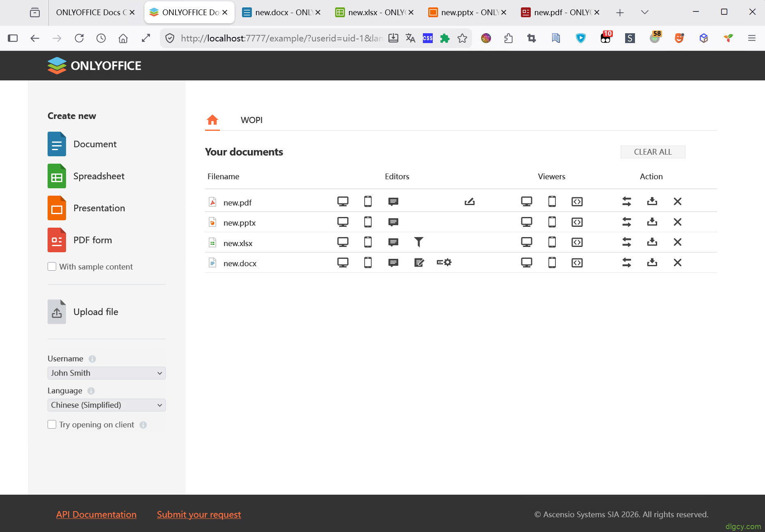
Task: Create a new Presentation
Action: point(87,208)
